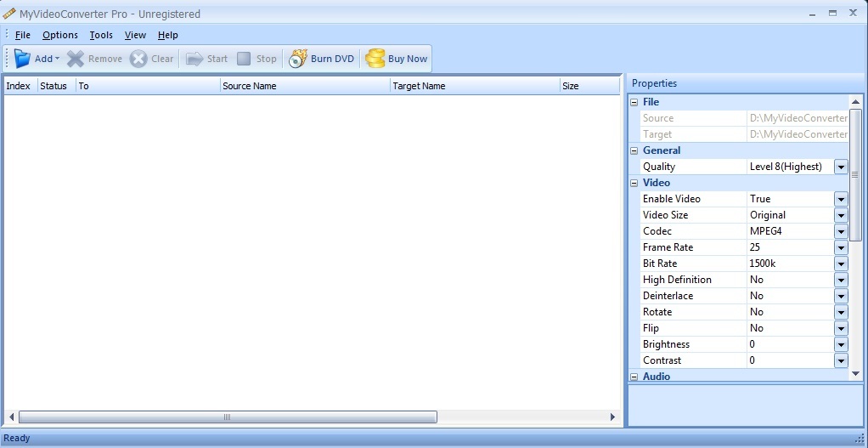Click the Index column header
Viewport: 868px width, 448px height.
(x=20, y=86)
